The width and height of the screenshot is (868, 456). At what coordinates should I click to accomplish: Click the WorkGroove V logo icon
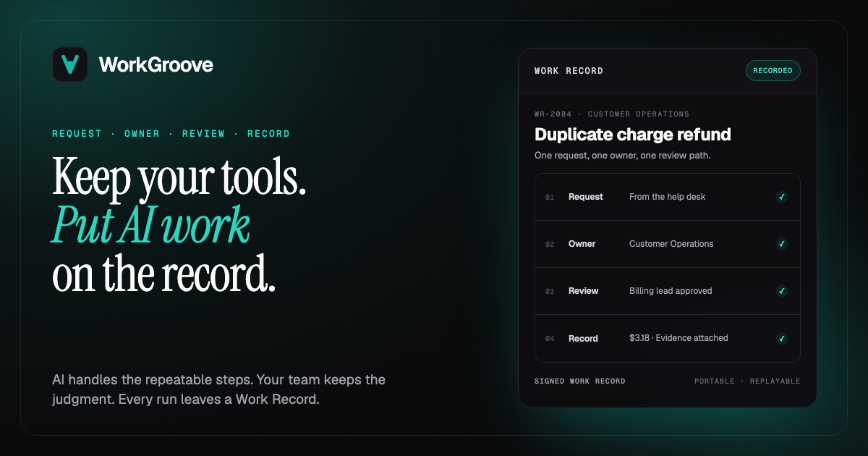tap(70, 64)
